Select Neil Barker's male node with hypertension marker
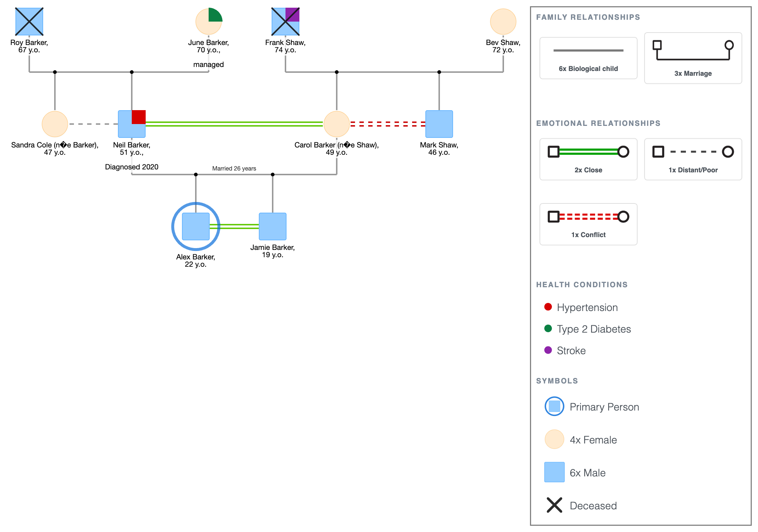The width and height of the screenshot is (758, 532). (132, 124)
